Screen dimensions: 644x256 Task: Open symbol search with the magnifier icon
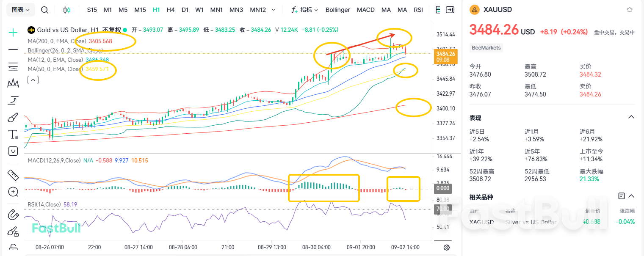[44, 9]
